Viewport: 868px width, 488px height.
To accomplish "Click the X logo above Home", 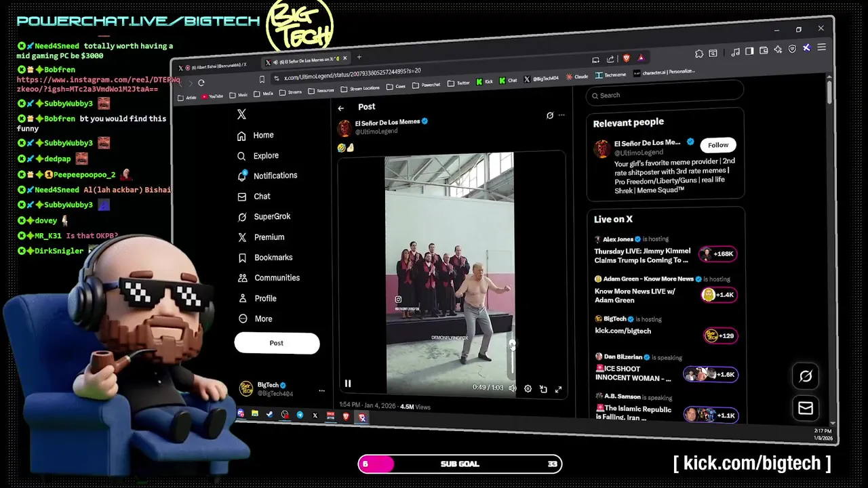I will click(241, 115).
